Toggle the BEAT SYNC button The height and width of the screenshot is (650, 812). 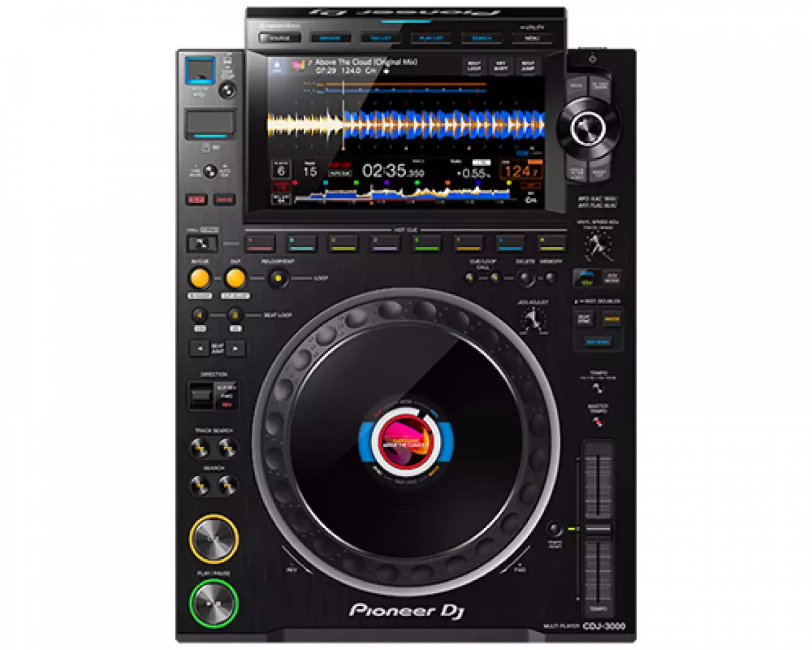pos(585,319)
